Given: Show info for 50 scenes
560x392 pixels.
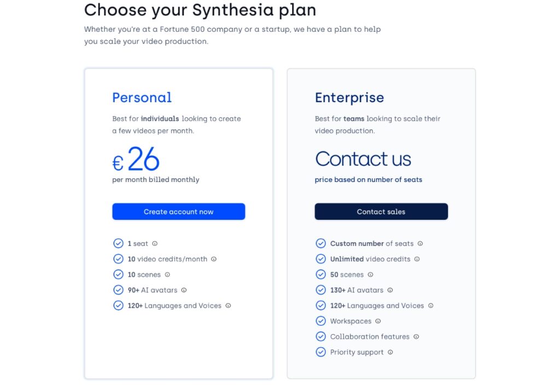Looking at the screenshot, I should tap(370, 274).
